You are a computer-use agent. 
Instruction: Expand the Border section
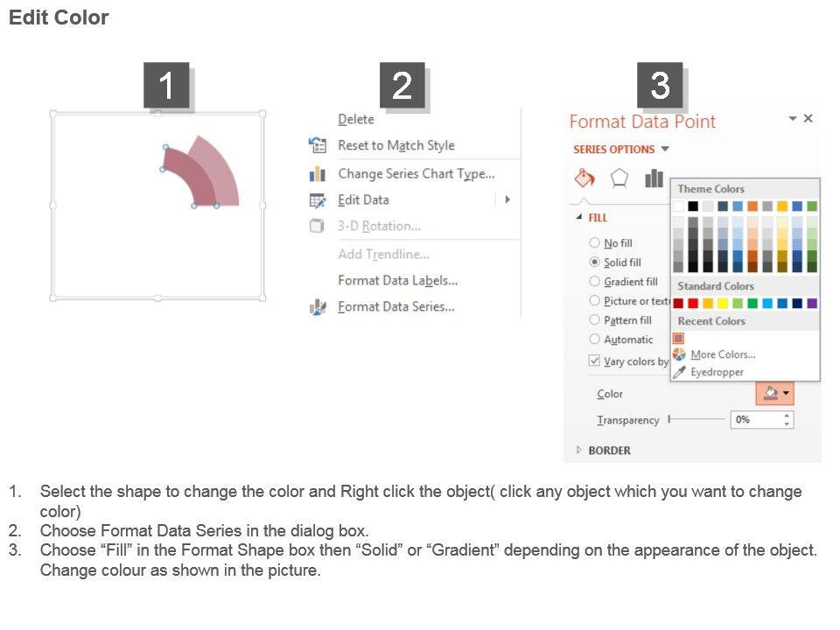578,450
